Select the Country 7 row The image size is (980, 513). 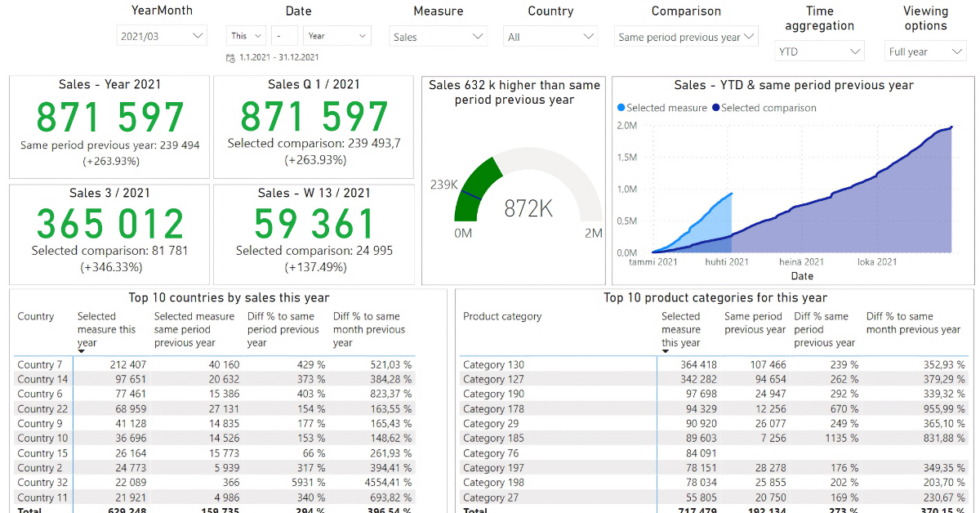(40, 365)
